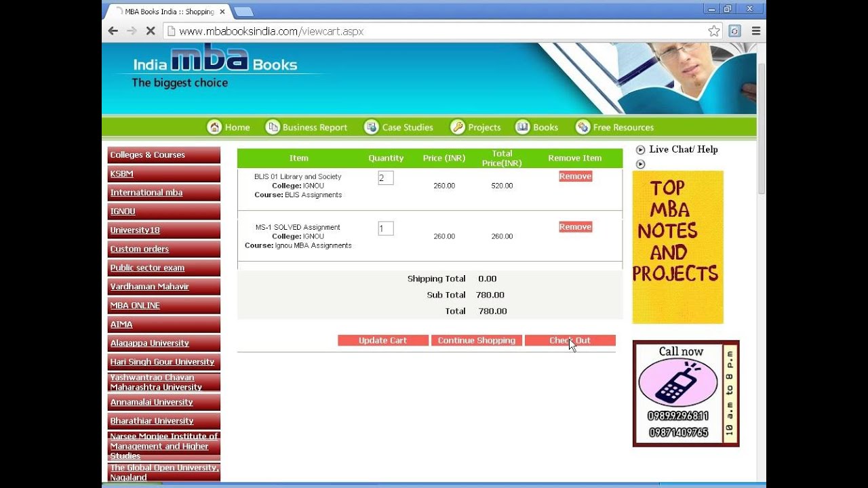Viewport: 868px width, 488px height.
Task: Click the Free Resources icon
Action: tap(583, 127)
